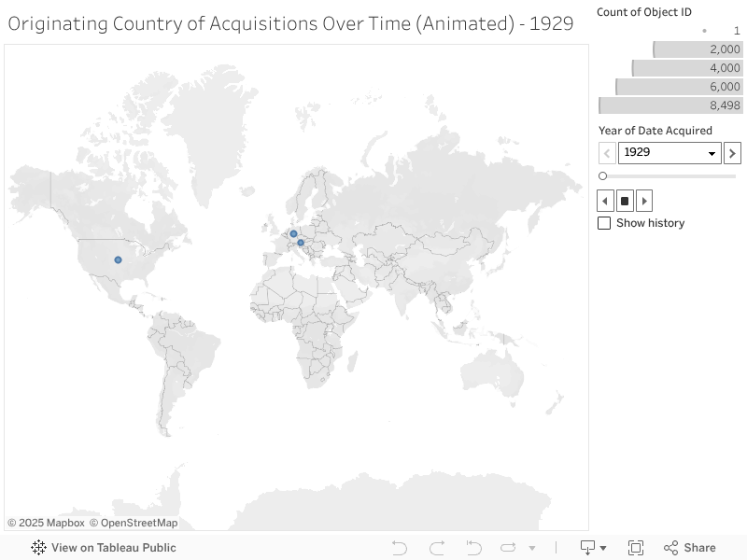747x560 pixels.
Task: Click the 8,498 legend size bar
Action: click(x=670, y=105)
